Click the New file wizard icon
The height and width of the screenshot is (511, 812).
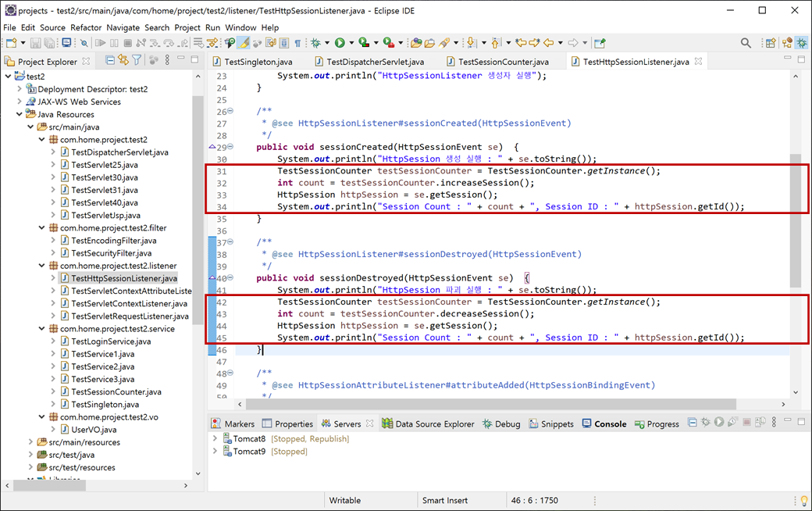pyautogui.click(x=12, y=43)
